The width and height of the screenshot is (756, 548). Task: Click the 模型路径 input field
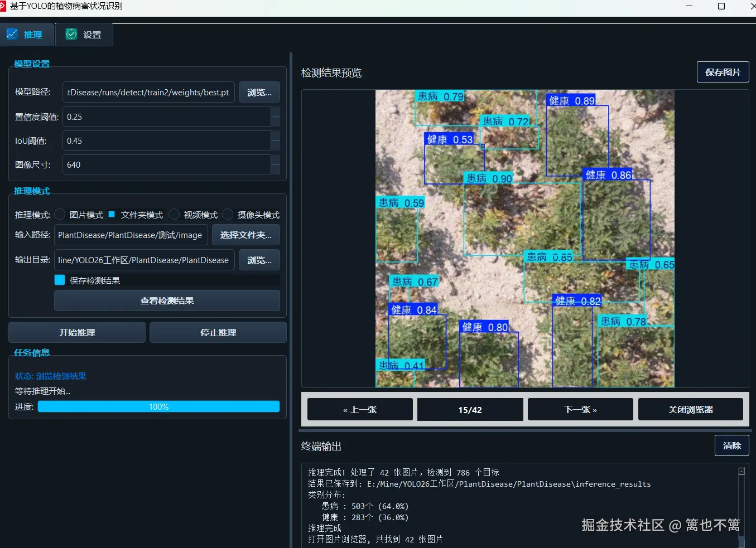point(148,92)
